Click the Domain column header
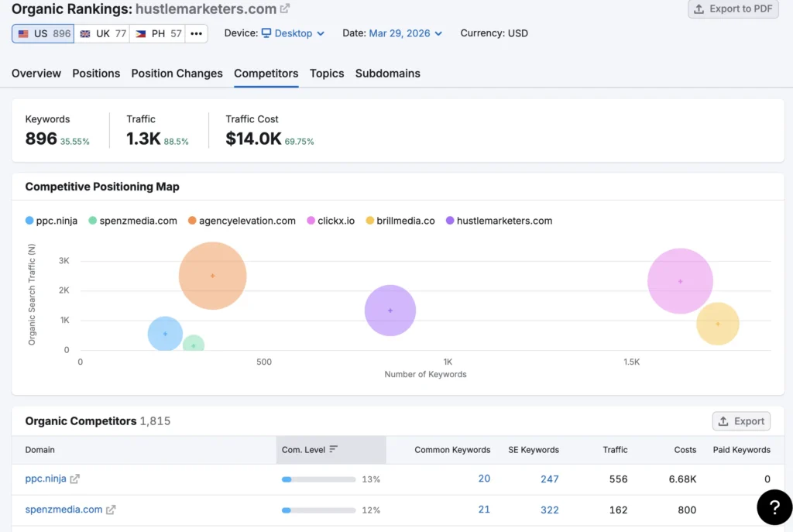Image resolution: width=793 pixels, height=532 pixels. click(40, 450)
